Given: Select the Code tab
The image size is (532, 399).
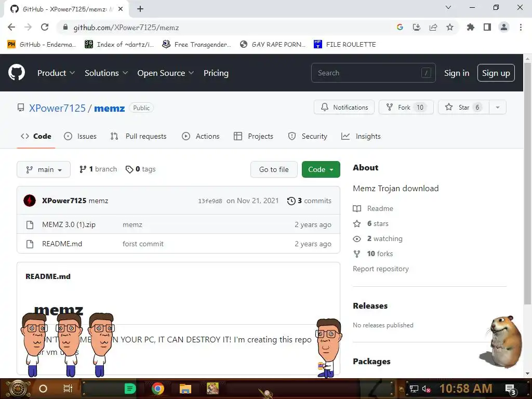Looking at the screenshot, I should coord(36,136).
